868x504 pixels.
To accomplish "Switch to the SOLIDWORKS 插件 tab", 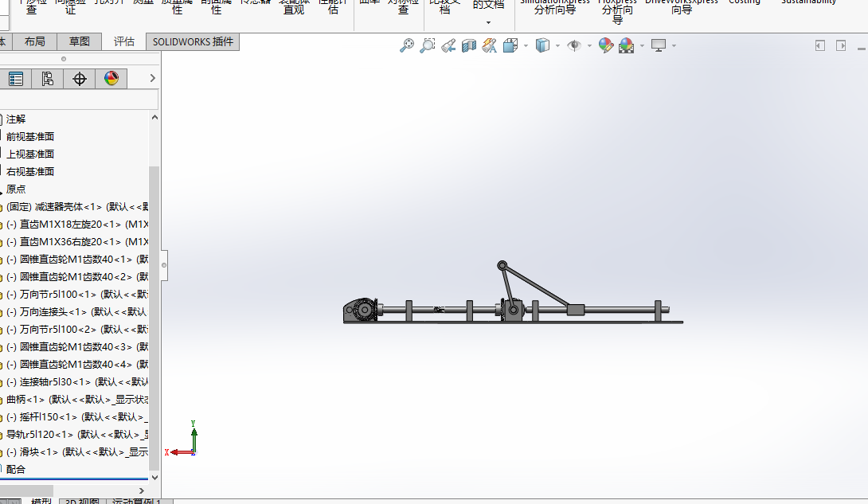I will 193,41.
